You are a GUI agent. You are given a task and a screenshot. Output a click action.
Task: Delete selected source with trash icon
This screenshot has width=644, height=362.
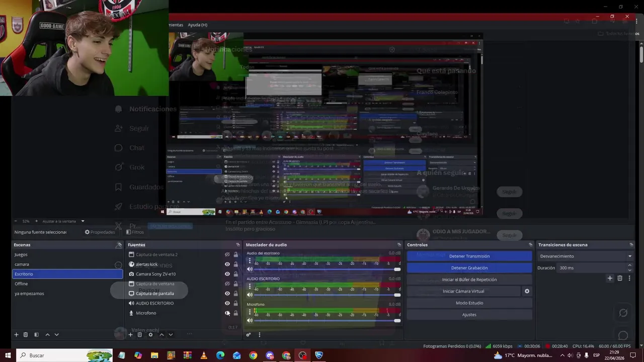[x=140, y=335]
